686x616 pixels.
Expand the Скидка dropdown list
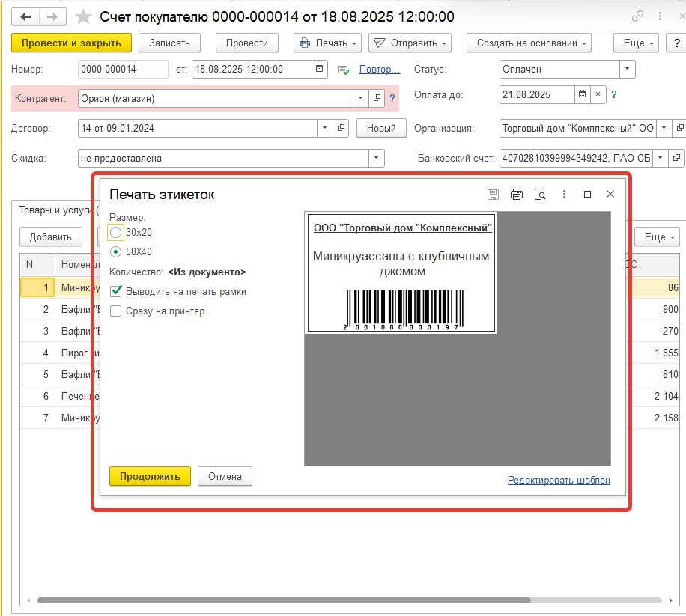tap(376, 158)
